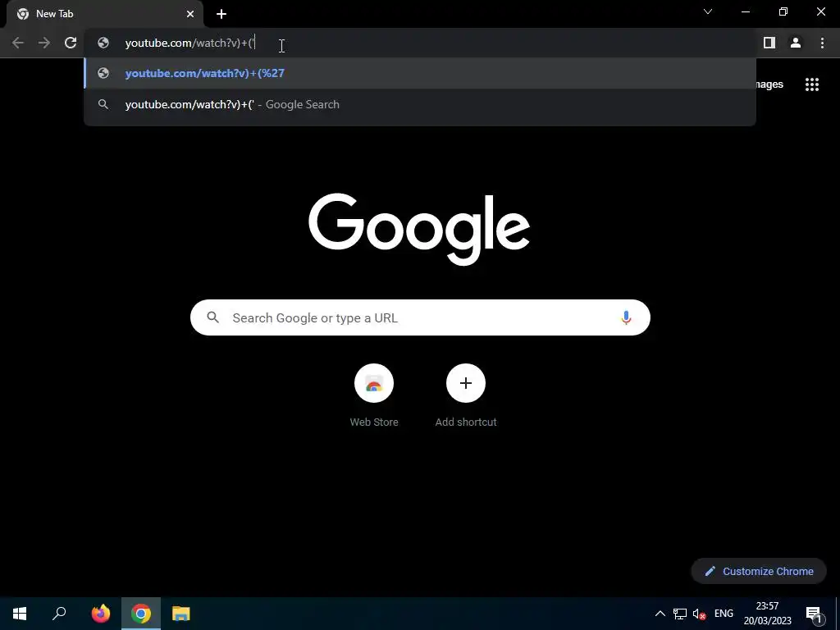
Task: Click the Images link
Action: coord(769,84)
